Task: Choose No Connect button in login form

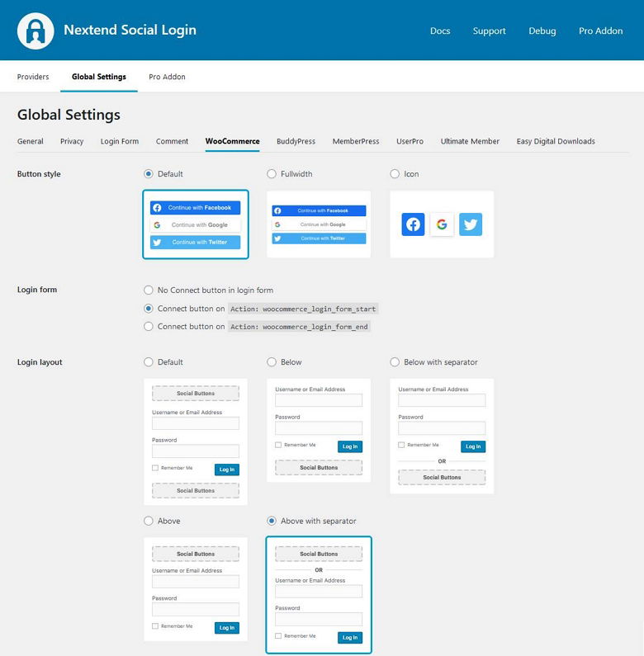Action: [x=149, y=290]
